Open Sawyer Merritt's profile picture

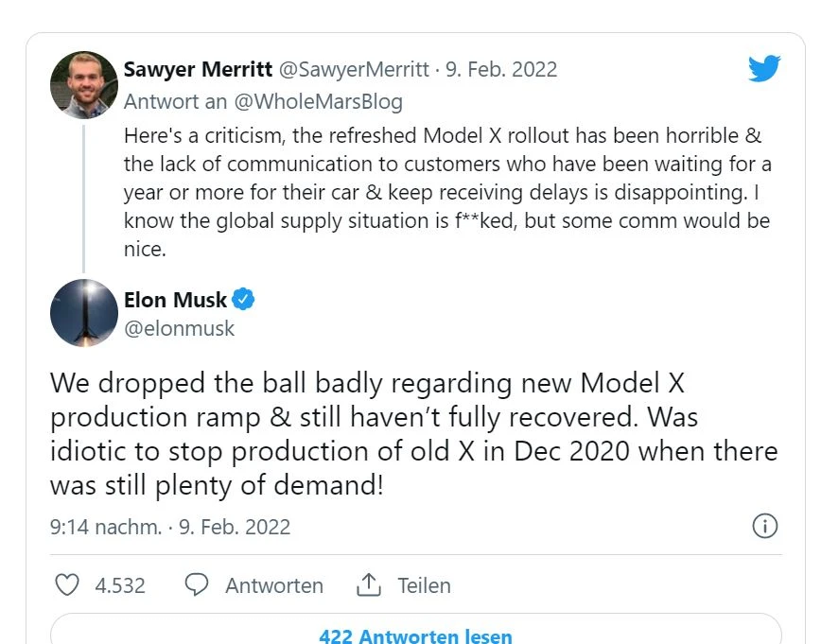[x=84, y=85]
